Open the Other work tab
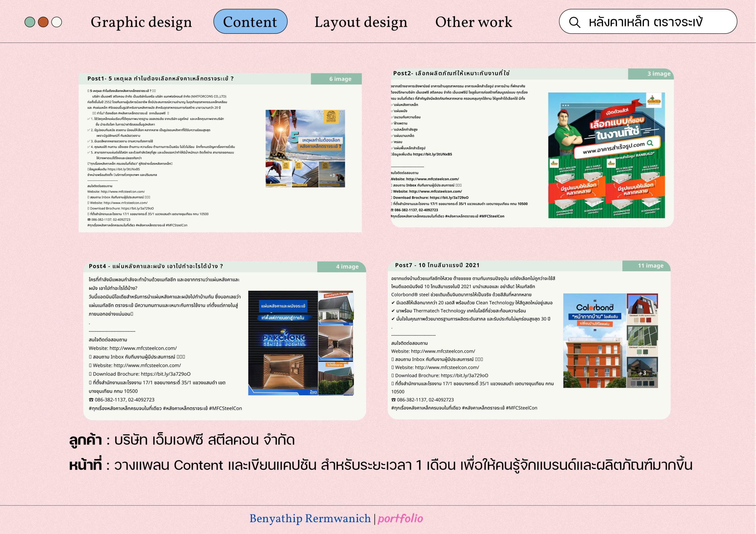Image resolution: width=756 pixels, height=534 pixels. (474, 22)
